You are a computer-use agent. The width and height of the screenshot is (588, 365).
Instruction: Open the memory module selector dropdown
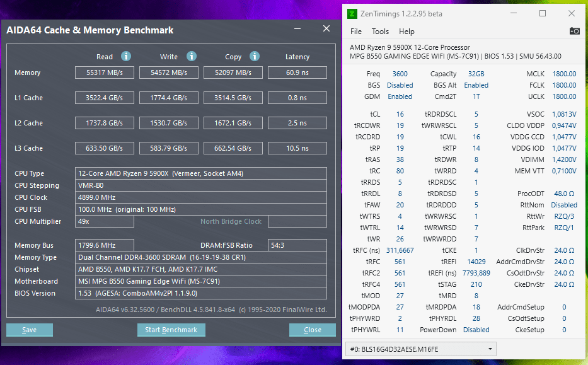tap(421, 349)
